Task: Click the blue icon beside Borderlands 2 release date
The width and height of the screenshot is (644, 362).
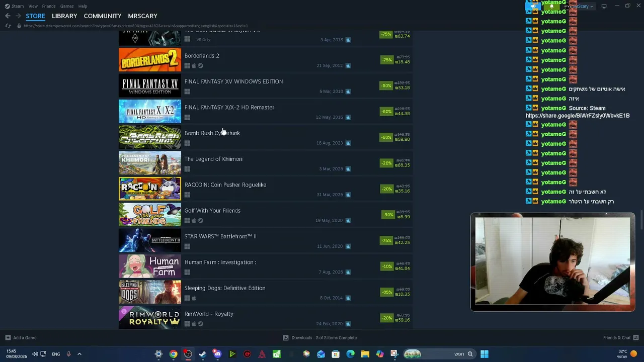Action: pos(348,65)
